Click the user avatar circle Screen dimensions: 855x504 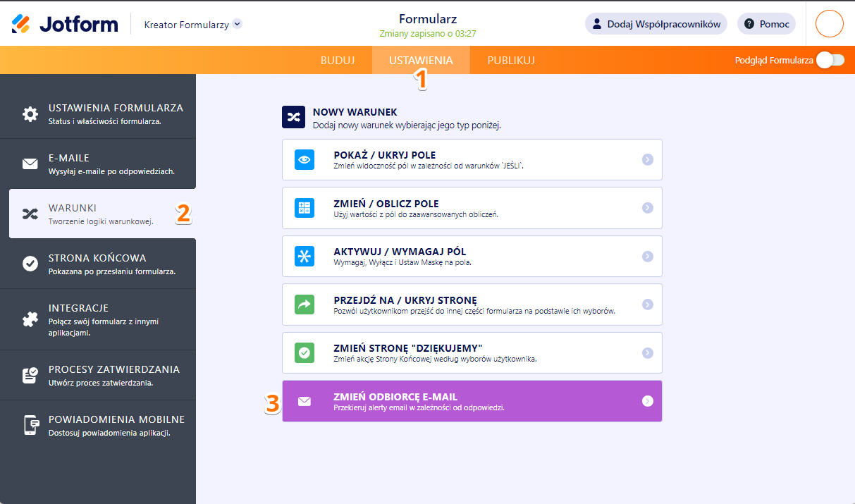click(829, 24)
